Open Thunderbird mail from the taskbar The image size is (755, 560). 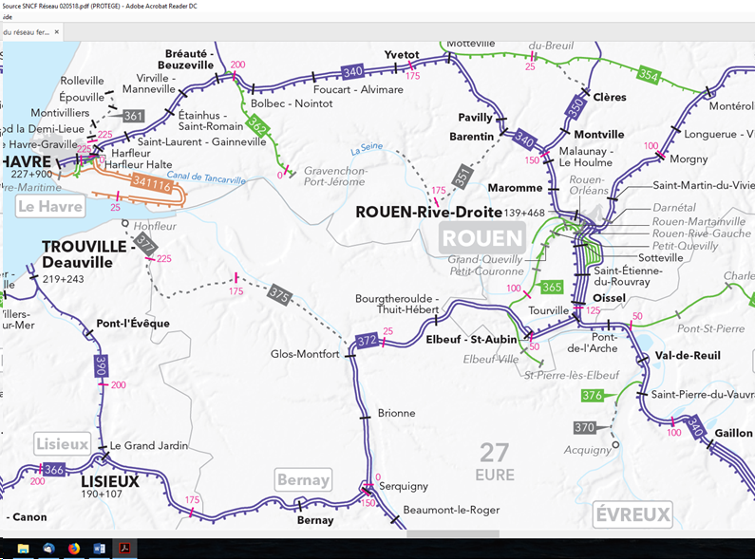point(48,548)
